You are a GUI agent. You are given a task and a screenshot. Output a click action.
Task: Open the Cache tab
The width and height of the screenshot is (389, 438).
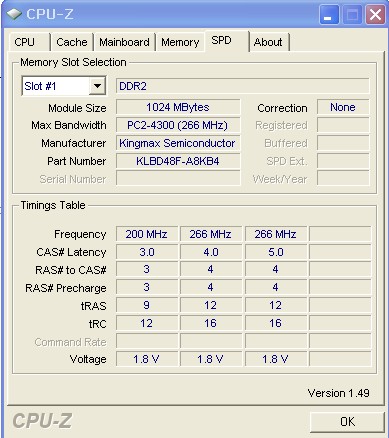coord(72,42)
